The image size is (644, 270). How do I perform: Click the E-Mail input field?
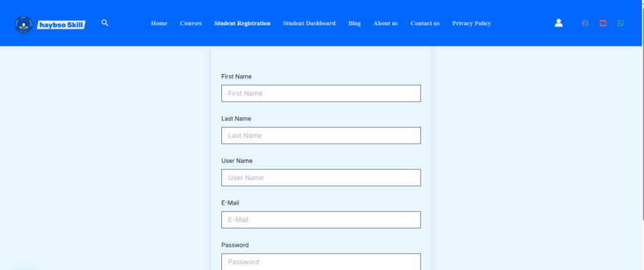click(x=321, y=220)
